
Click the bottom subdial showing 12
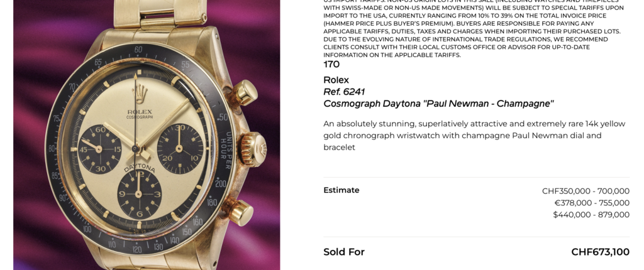click(x=140, y=193)
